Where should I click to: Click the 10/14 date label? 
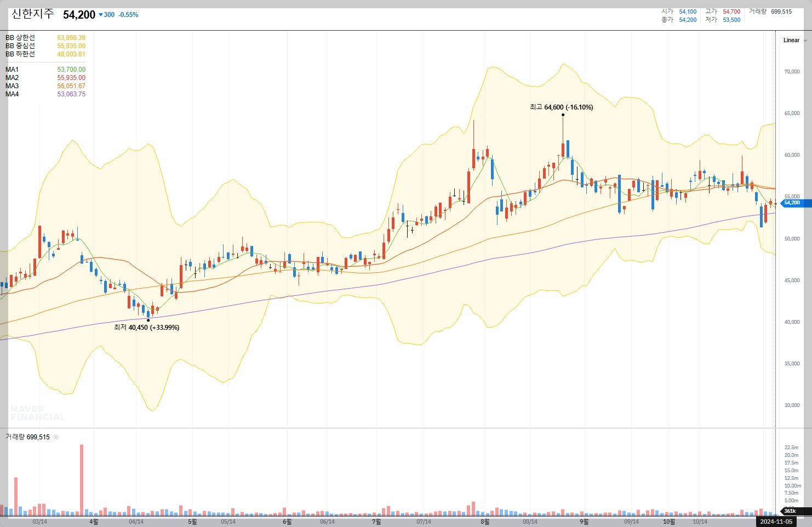coord(700,522)
